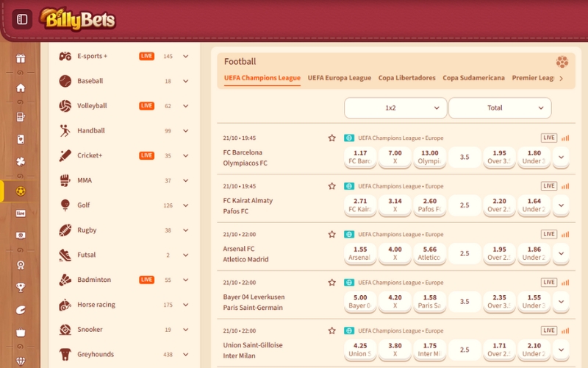Open the monitor icon in sidebar
Image resolution: width=588 pixels, height=368 pixels.
(21, 236)
